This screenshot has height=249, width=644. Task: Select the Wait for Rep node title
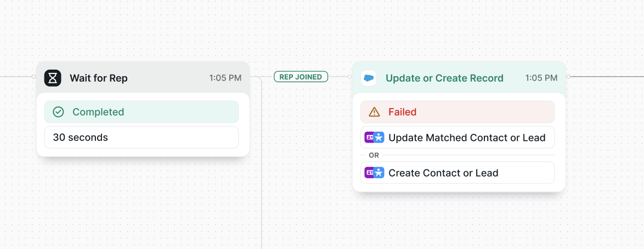point(99,78)
